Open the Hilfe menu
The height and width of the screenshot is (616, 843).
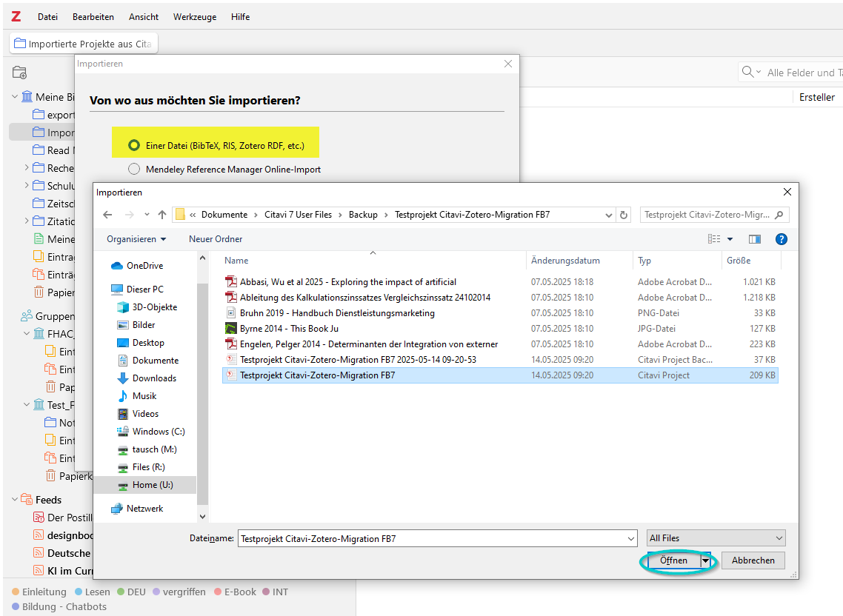tap(240, 17)
